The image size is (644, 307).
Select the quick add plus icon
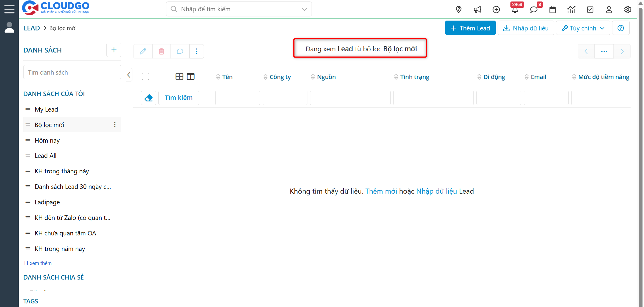coord(496,9)
